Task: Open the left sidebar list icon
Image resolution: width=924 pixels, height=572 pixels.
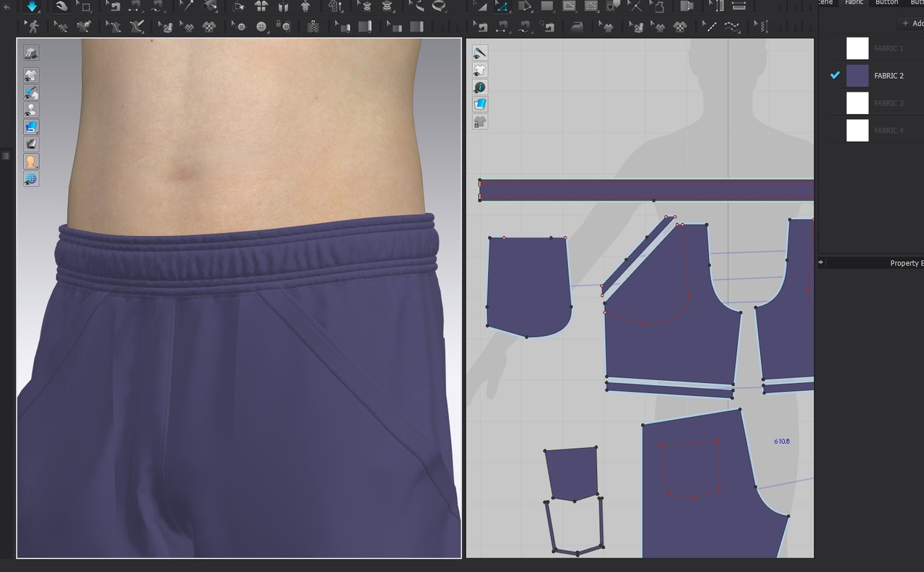Action: click(6, 156)
